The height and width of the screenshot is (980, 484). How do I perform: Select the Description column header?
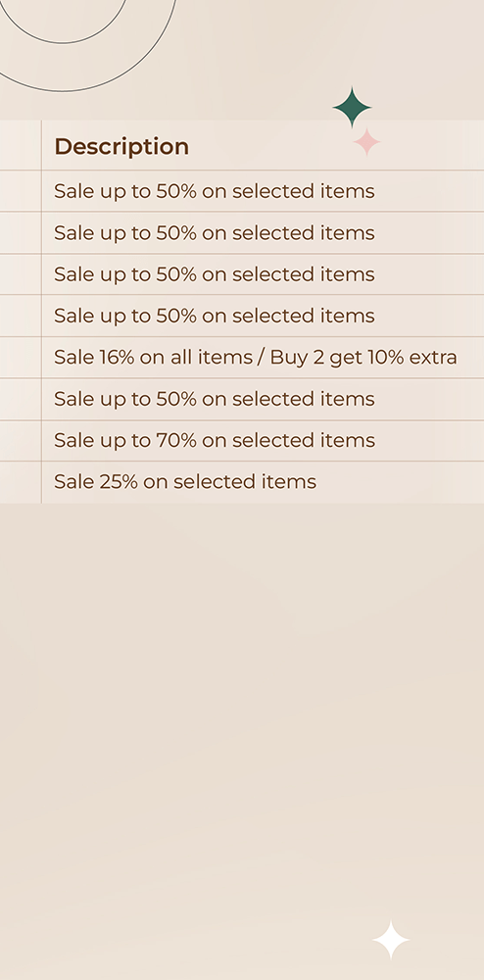point(121,146)
